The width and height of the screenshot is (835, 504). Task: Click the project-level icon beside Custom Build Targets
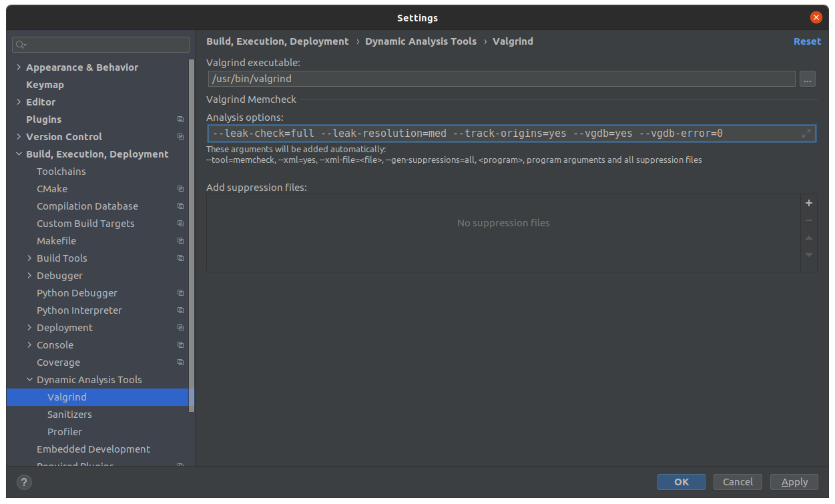(x=180, y=224)
